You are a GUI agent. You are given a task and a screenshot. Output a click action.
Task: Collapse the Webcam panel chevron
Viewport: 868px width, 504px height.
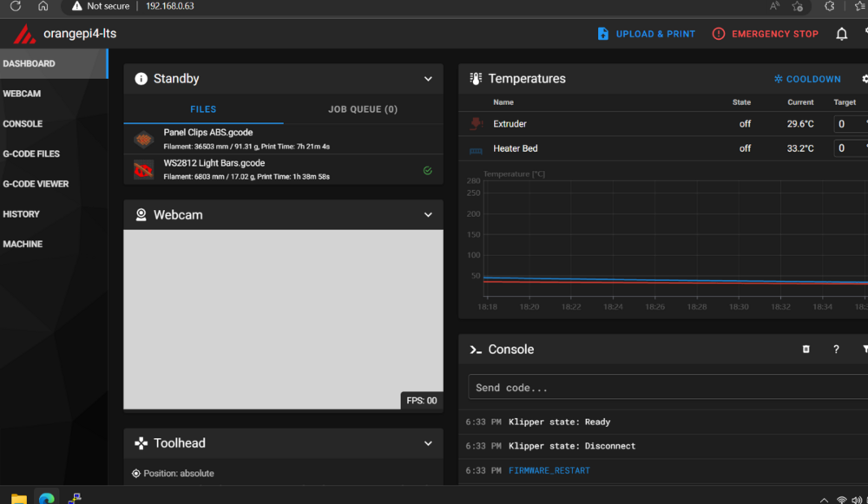click(x=428, y=214)
